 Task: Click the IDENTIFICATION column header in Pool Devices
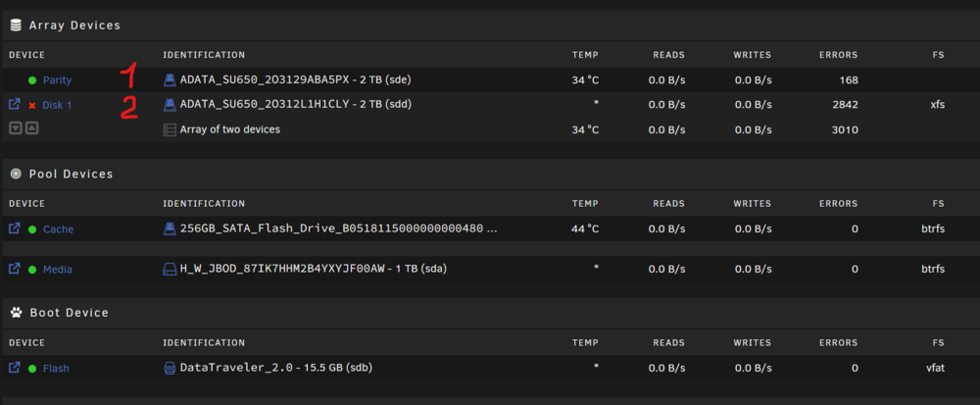point(204,204)
